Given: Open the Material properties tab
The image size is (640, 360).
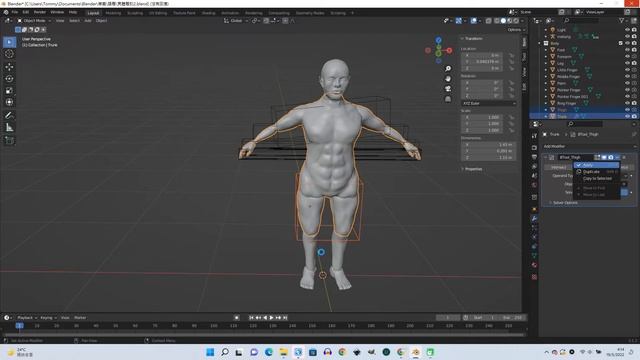Looking at the screenshot, I should [534, 265].
